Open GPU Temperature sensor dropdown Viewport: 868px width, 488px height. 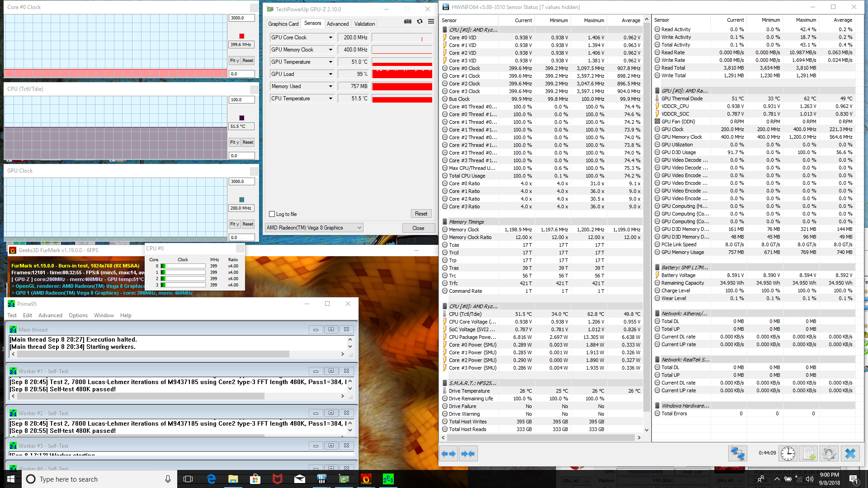point(330,62)
